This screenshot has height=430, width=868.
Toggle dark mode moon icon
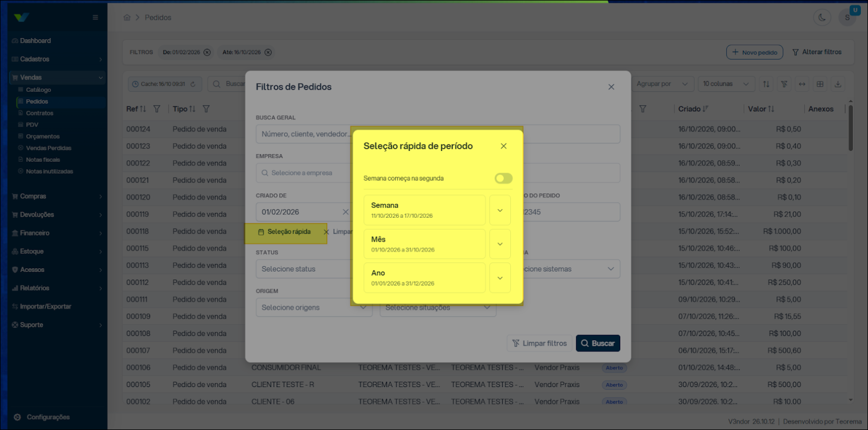(x=822, y=17)
